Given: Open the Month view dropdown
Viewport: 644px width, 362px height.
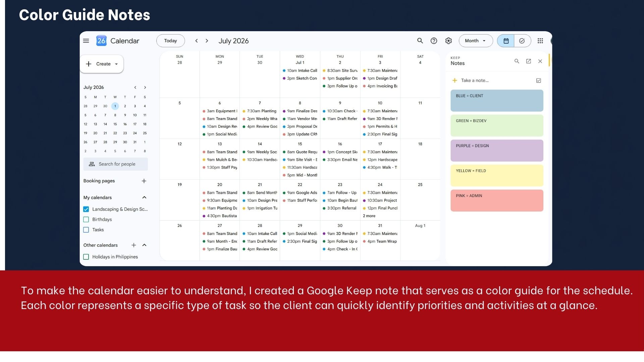Looking at the screenshot, I should coord(476,41).
